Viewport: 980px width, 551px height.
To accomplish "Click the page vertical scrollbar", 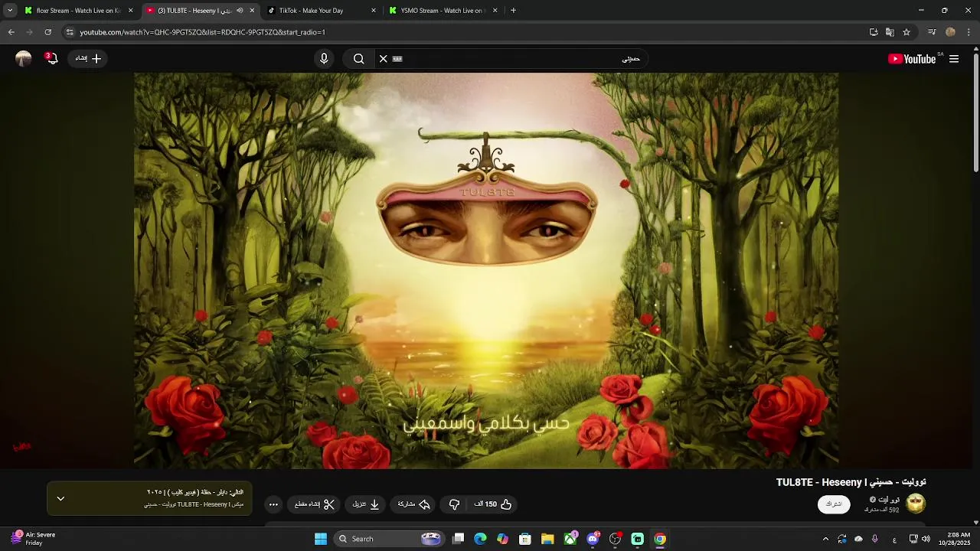I will click(976, 112).
